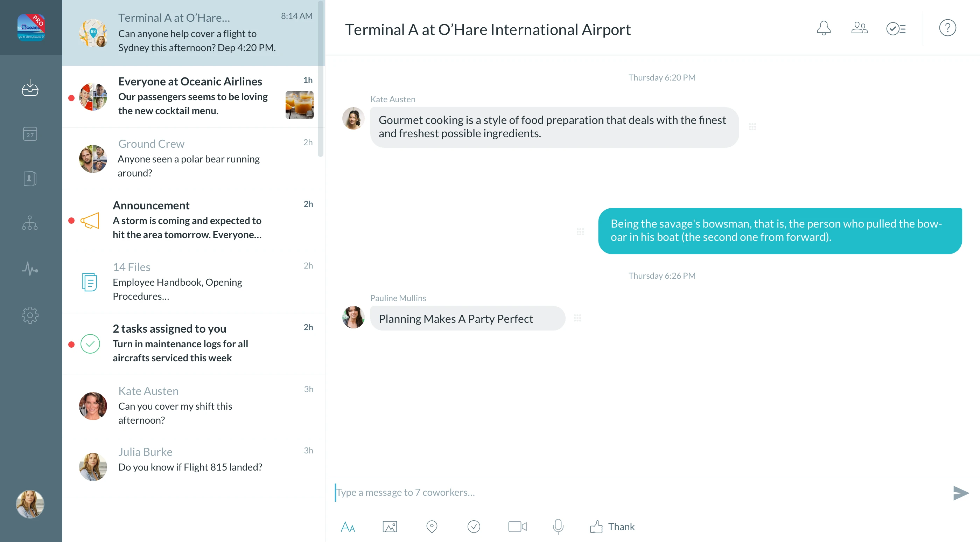
Task: Open the contacts directory icon
Action: click(x=30, y=179)
